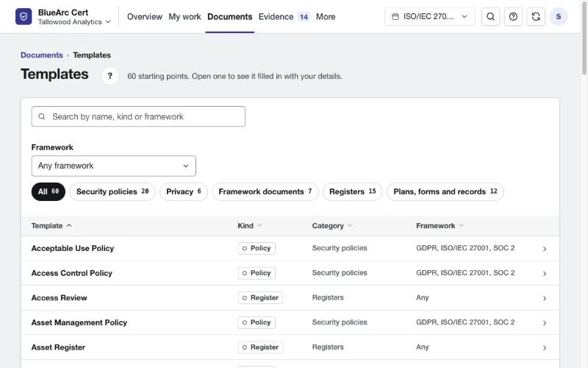Open Asset Register row arrow
588x368 pixels.
pyautogui.click(x=545, y=347)
